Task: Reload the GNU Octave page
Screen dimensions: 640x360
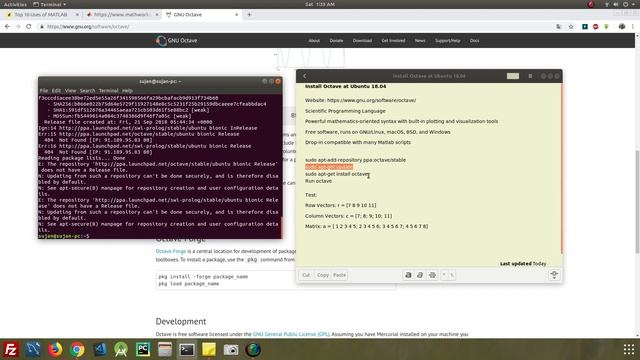Action: point(29,27)
